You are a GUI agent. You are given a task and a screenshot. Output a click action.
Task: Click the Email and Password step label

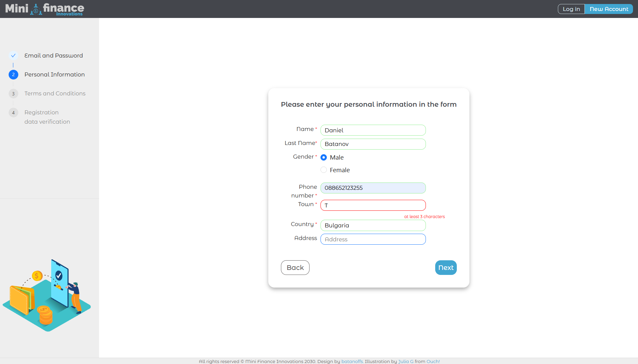54,56
